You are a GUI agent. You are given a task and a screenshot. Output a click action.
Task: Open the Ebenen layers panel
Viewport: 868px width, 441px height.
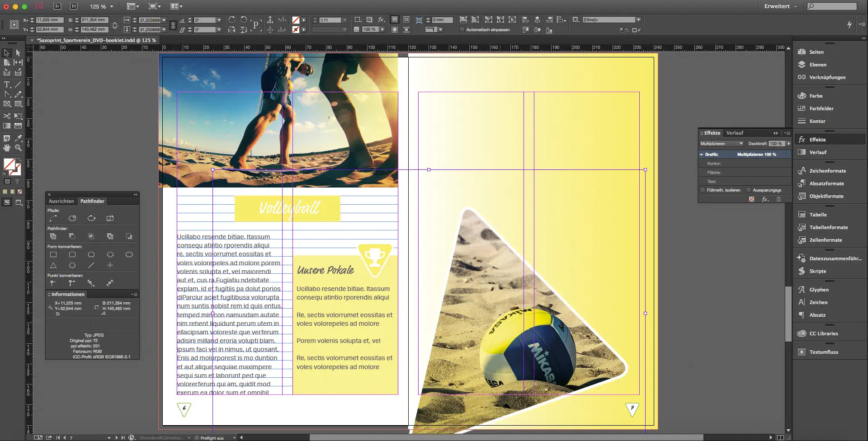[x=817, y=65]
